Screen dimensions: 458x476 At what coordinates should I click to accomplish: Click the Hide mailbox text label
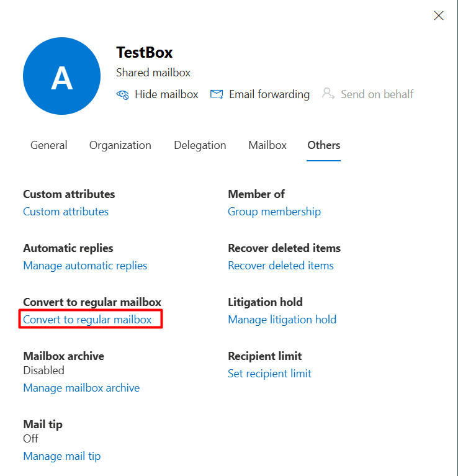166,94
